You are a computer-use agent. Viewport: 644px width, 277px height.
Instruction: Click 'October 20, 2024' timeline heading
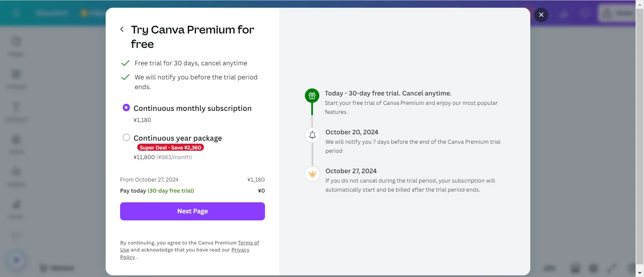[x=352, y=132]
